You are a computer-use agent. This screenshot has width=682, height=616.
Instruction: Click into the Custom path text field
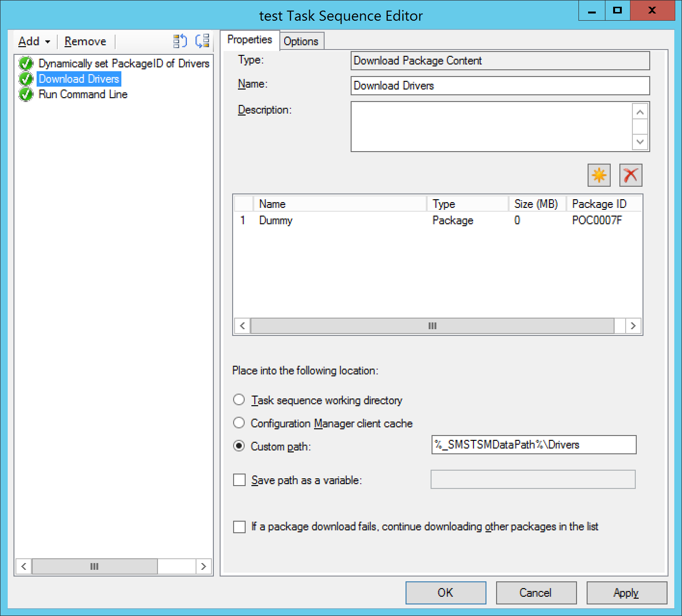pos(534,445)
